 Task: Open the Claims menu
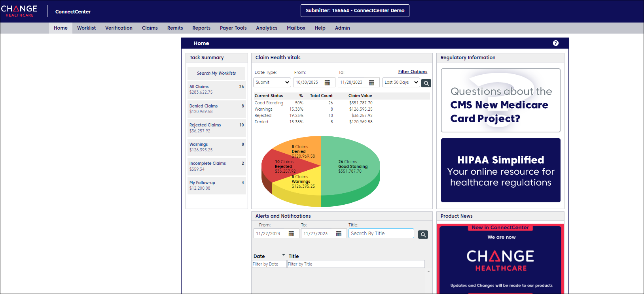click(150, 28)
